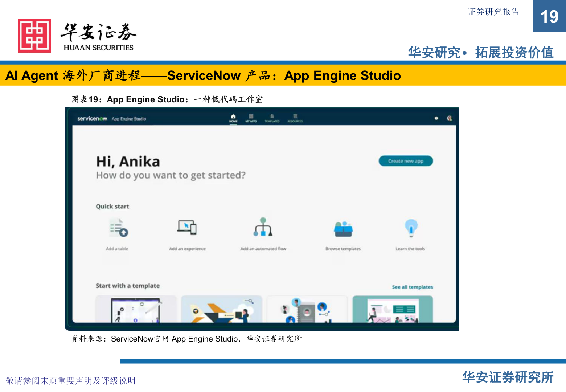Viewport: 566px width, 392px height.
Task: Click the Browse templates label
Action: coord(343,249)
